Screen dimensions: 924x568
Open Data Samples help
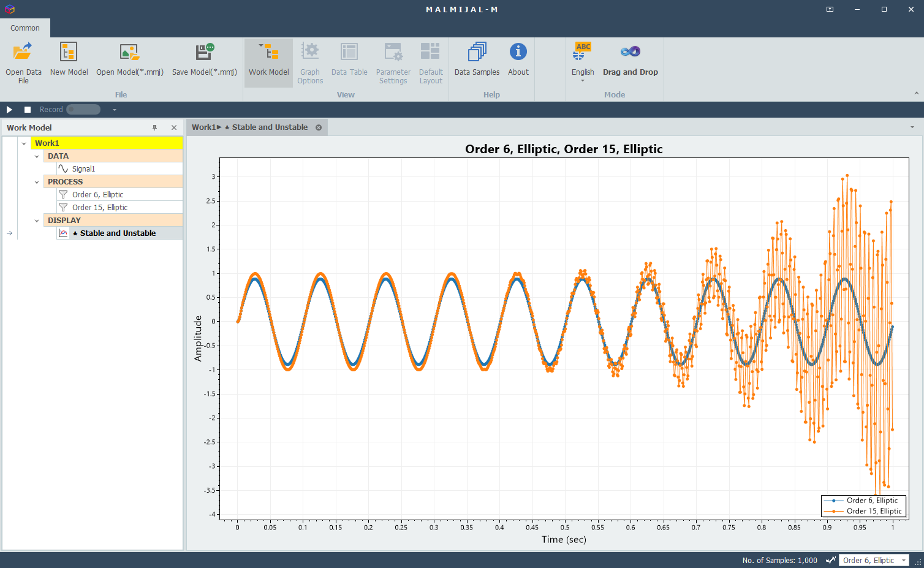(477, 59)
